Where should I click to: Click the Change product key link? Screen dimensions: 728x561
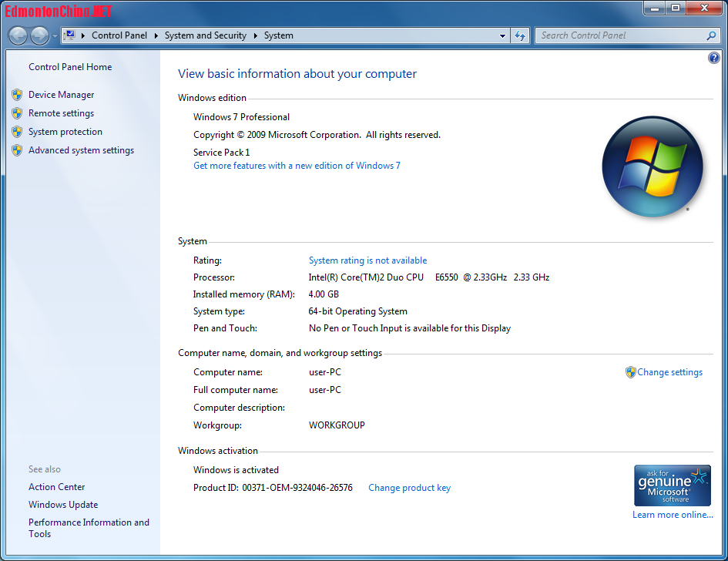click(409, 487)
